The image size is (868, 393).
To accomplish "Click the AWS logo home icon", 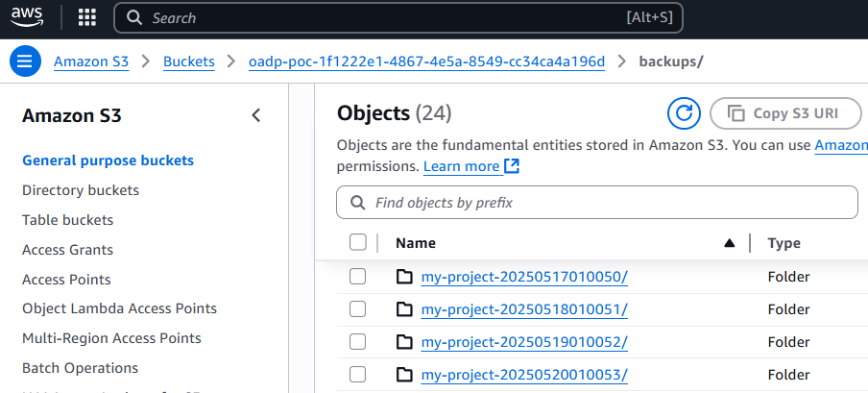I will click(x=26, y=18).
